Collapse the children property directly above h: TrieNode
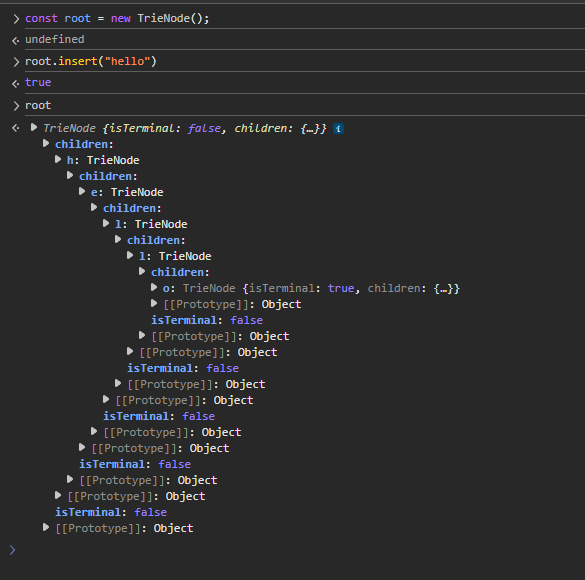This screenshot has width=585, height=580. point(46,144)
